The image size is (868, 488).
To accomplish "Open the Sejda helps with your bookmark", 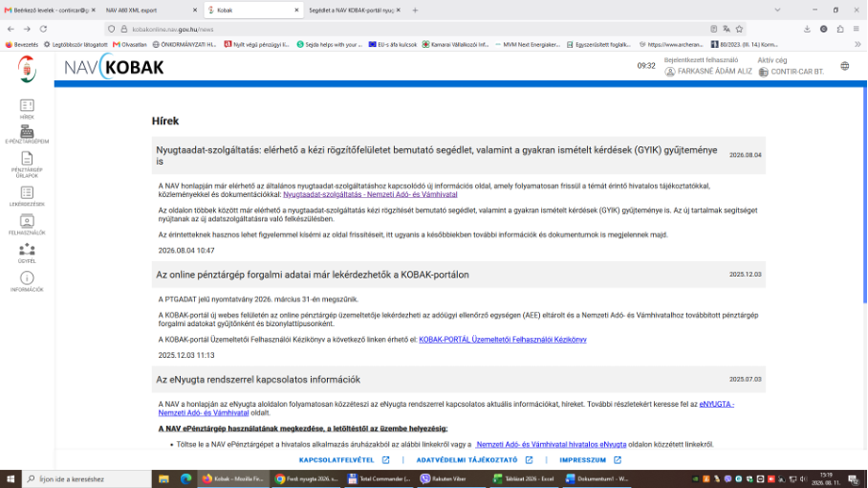I will click(330, 44).
